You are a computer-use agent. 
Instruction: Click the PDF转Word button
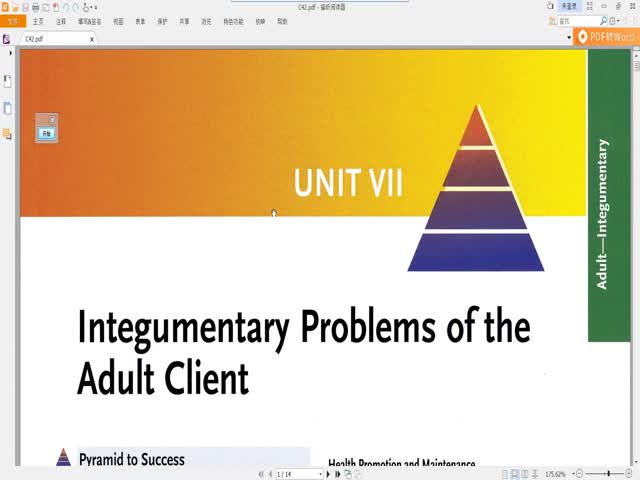coord(607,37)
